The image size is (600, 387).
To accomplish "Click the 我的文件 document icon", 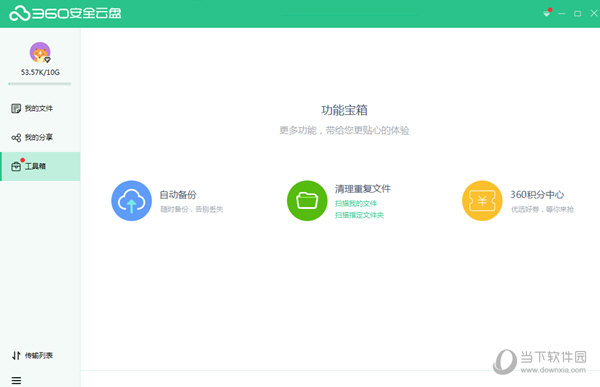I will [16, 108].
